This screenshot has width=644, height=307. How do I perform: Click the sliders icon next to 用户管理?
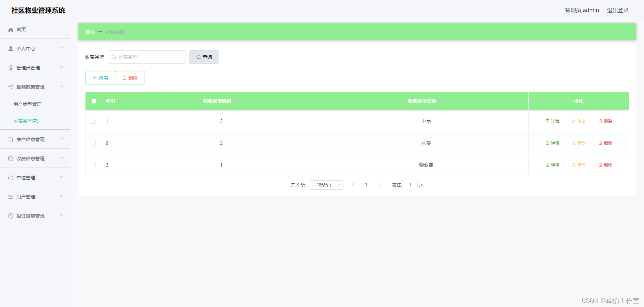pos(11,197)
